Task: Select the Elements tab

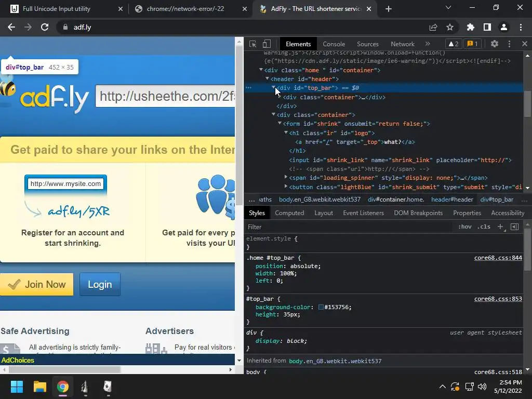Action: click(298, 44)
